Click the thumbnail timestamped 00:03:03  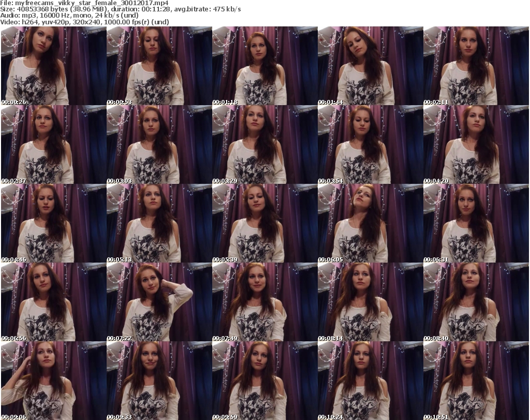[159, 144]
